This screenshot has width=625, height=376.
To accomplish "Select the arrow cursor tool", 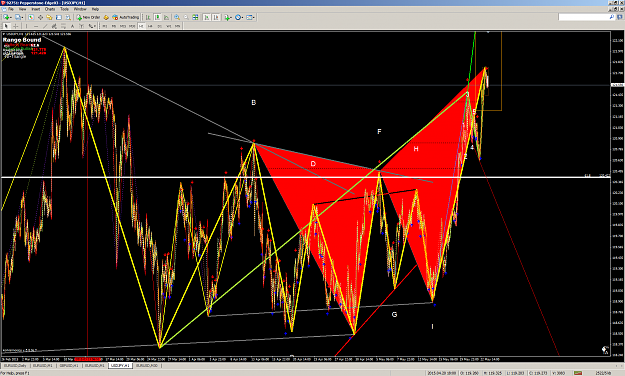I will (x=6, y=26).
